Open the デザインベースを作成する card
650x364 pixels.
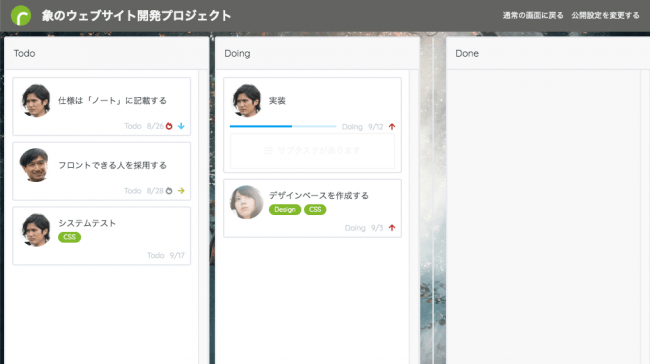point(312,208)
